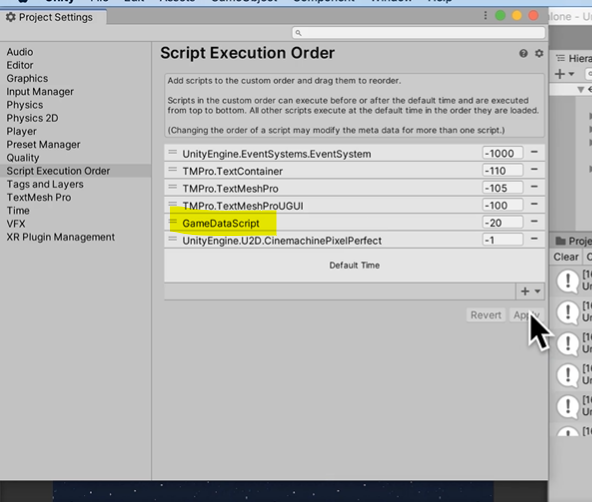Switch to the Hierarchy tab in the Unity window
Screen dimensions: 592x502
click(x=573, y=59)
